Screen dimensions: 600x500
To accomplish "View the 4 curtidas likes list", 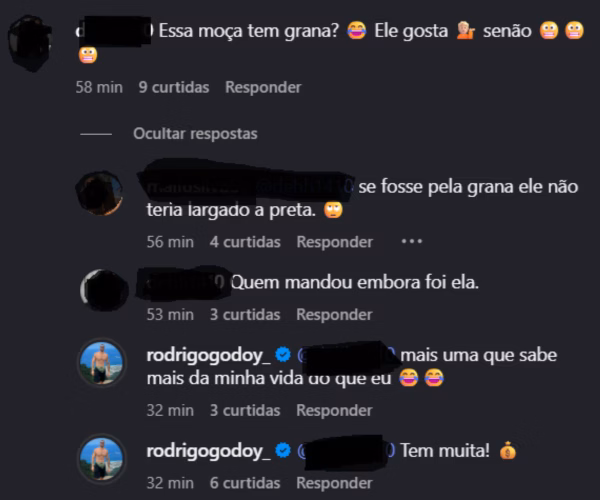I will tap(245, 242).
